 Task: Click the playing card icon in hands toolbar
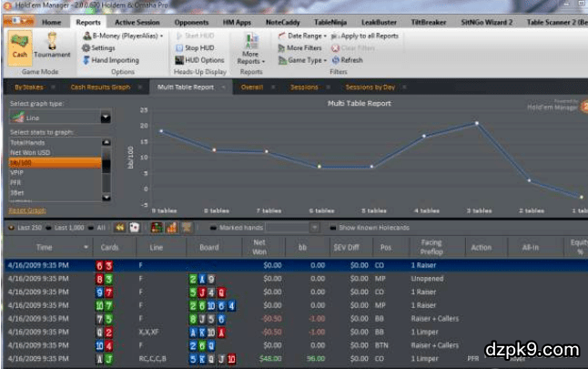tap(132, 227)
